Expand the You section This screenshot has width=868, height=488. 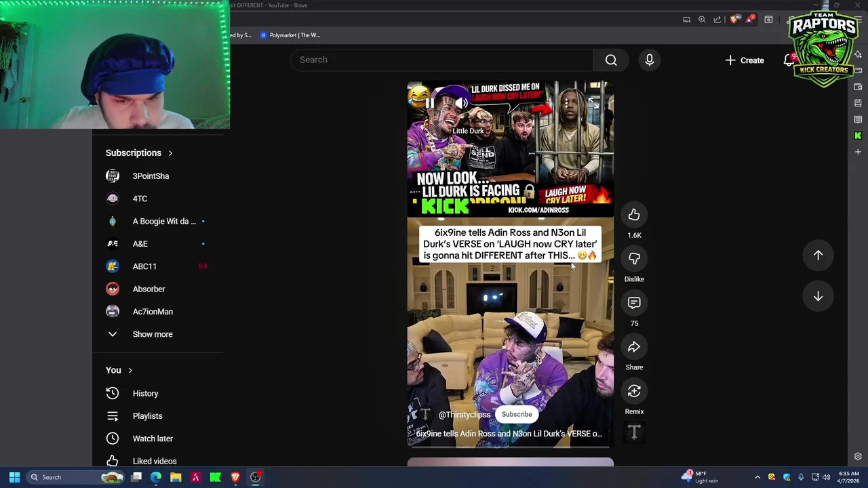tap(119, 370)
